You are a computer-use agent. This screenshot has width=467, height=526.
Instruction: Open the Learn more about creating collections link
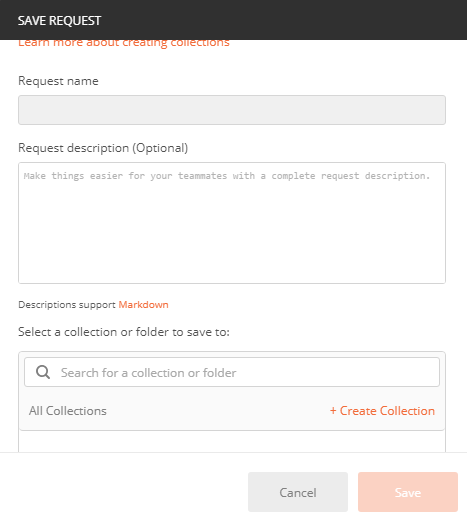(123, 43)
